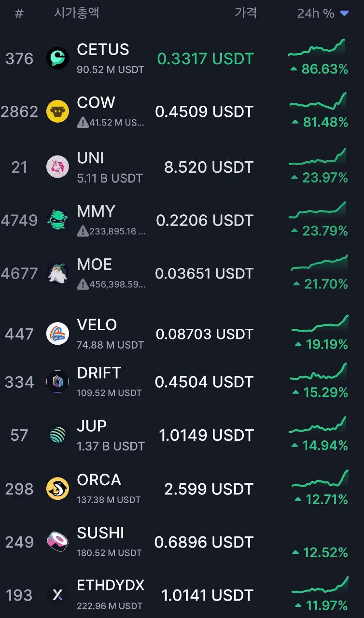
Task: Sort by 시가총액 column header
Action: tap(77, 13)
